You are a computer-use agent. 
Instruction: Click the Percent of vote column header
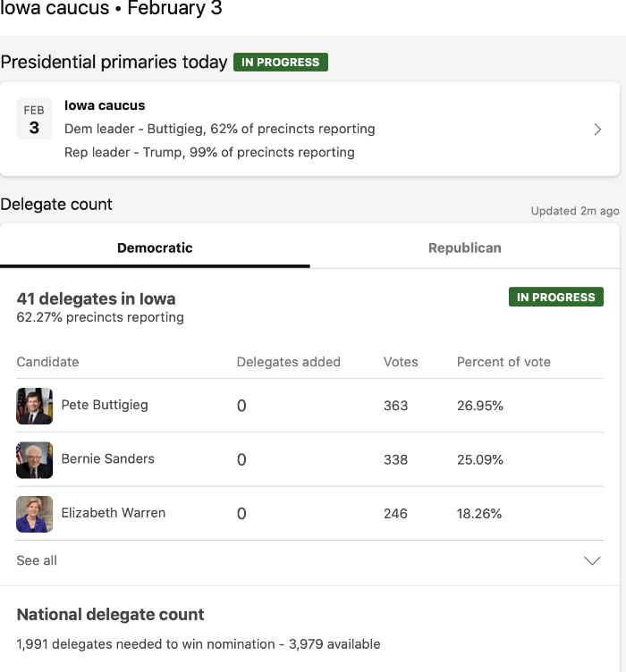point(503,362)
